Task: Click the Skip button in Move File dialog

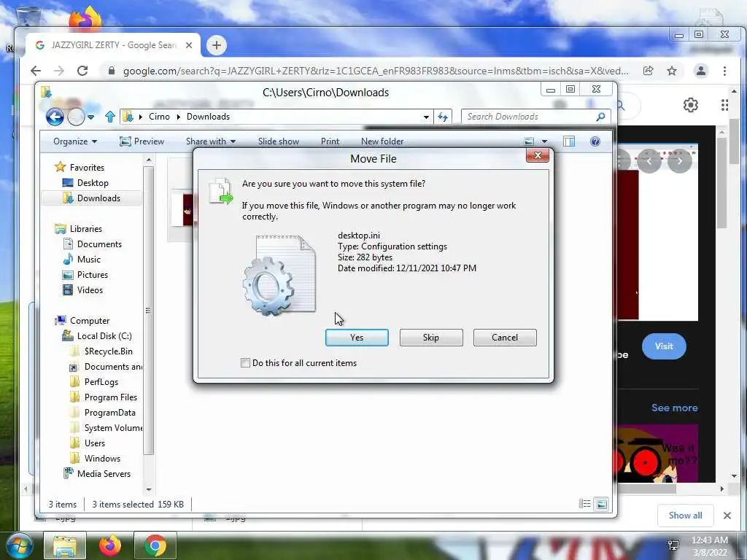Action: pos(430,337)
